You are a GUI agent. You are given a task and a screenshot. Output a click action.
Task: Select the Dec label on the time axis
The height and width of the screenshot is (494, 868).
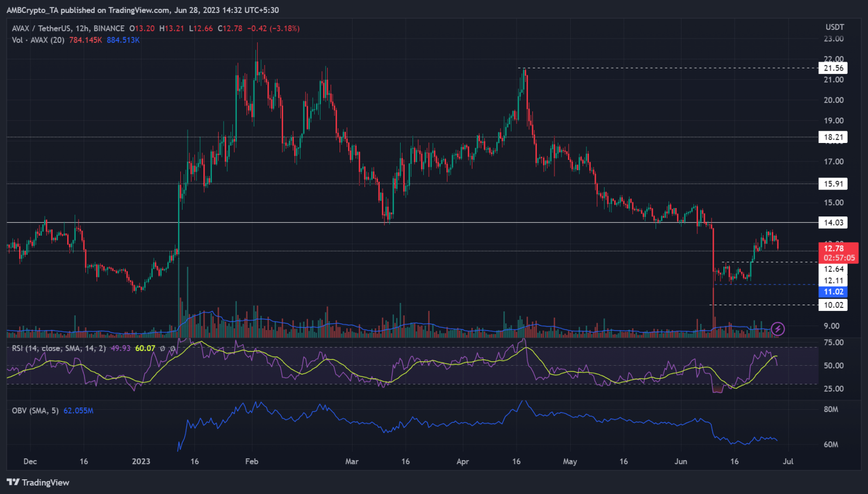coord(30,461)
